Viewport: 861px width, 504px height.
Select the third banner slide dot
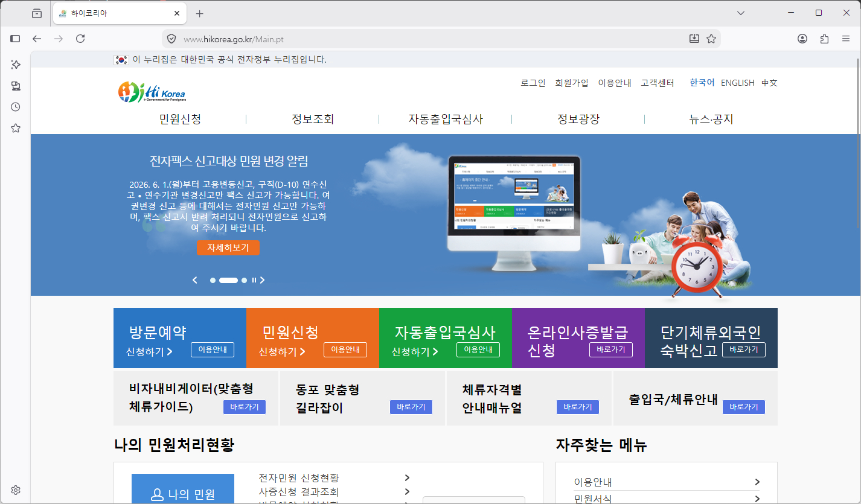(x=244, y=280)
